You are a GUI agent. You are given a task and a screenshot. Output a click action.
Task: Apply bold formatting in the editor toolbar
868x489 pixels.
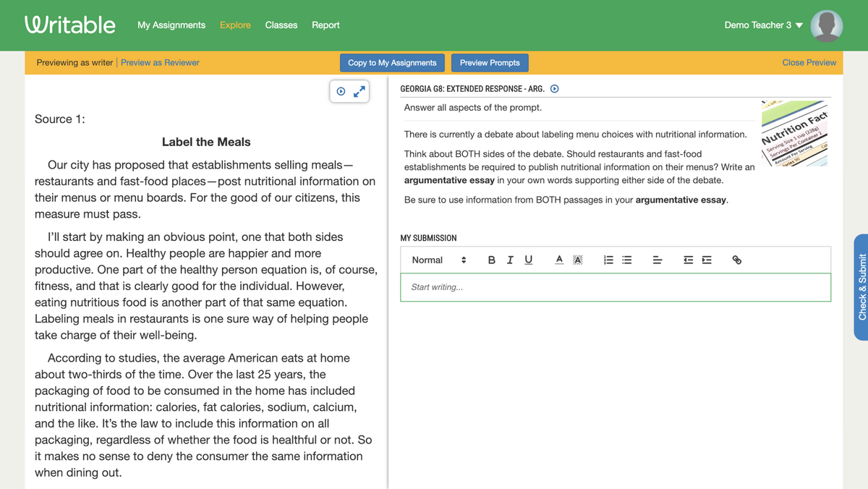(492, 260)
